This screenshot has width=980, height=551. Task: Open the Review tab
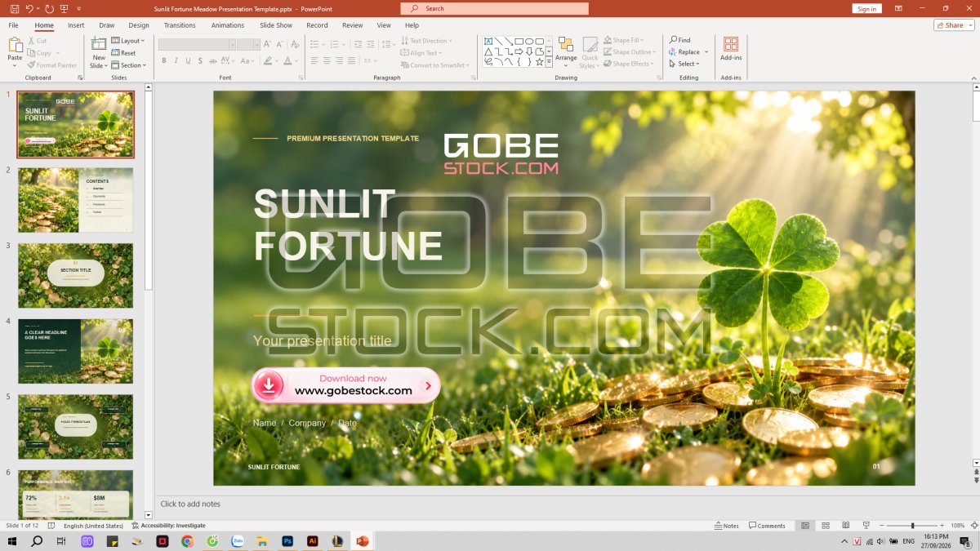pyautogui.click(x=353, y=25)
